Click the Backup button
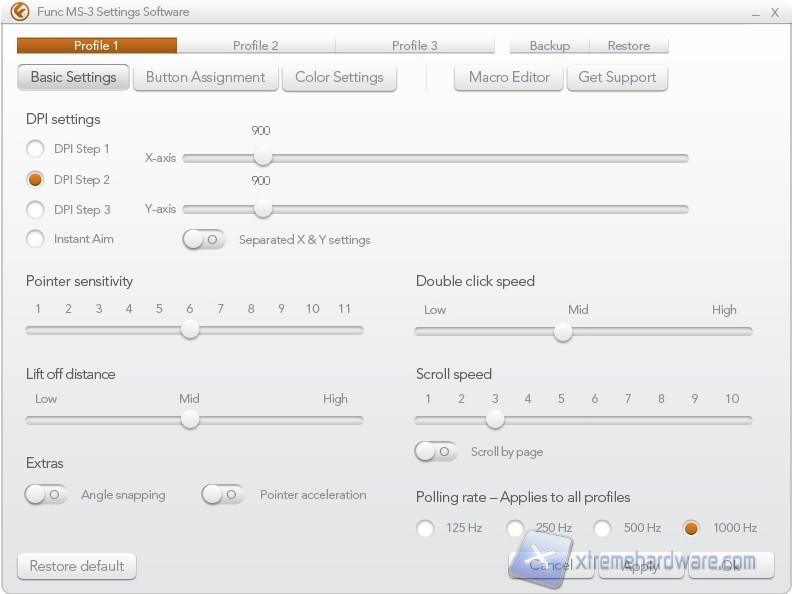 pos(549,45)
